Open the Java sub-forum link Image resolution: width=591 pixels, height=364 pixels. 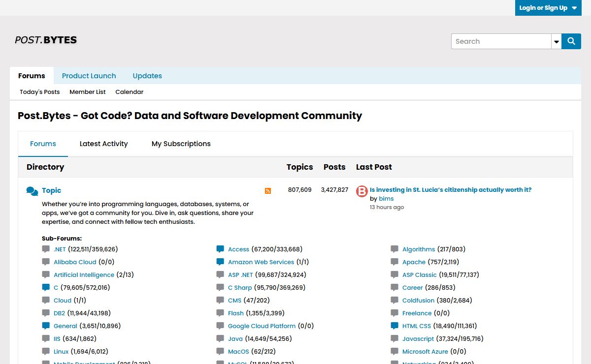tap(235, 339)
